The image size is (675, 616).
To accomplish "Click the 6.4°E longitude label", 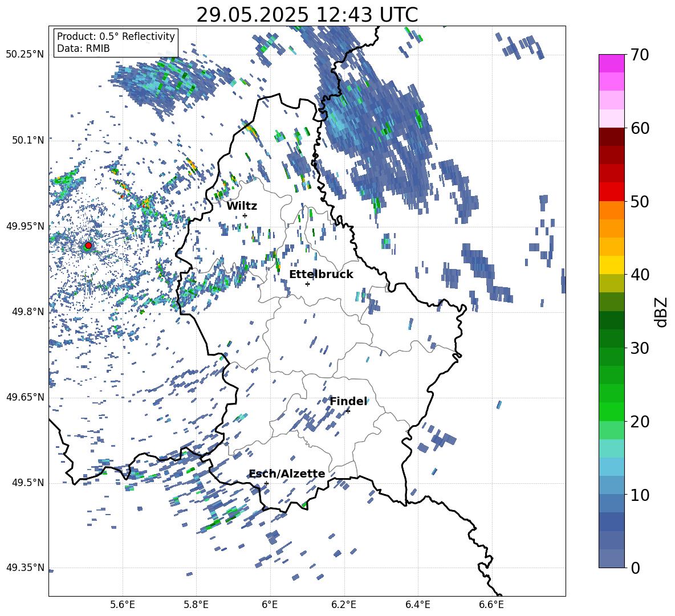I will [x=417, y=605].
